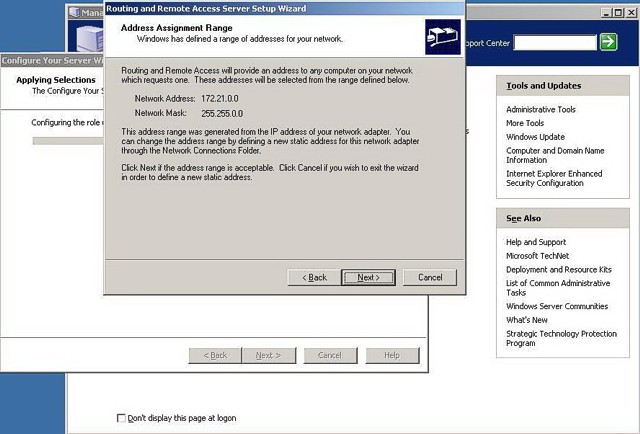This screenshot has height=434, width=640.
Task: Minimize the Manage Your Server window
Action: click(606, 13)
